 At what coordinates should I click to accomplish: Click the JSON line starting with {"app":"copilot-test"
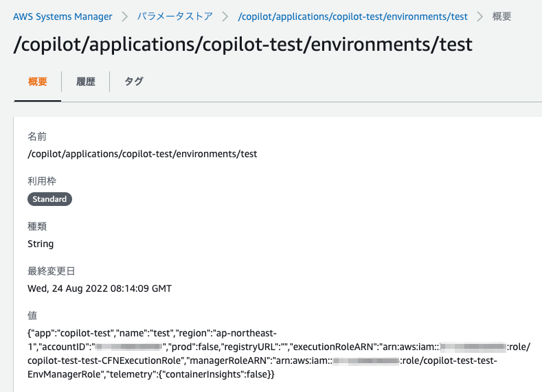tap(152, 333)
